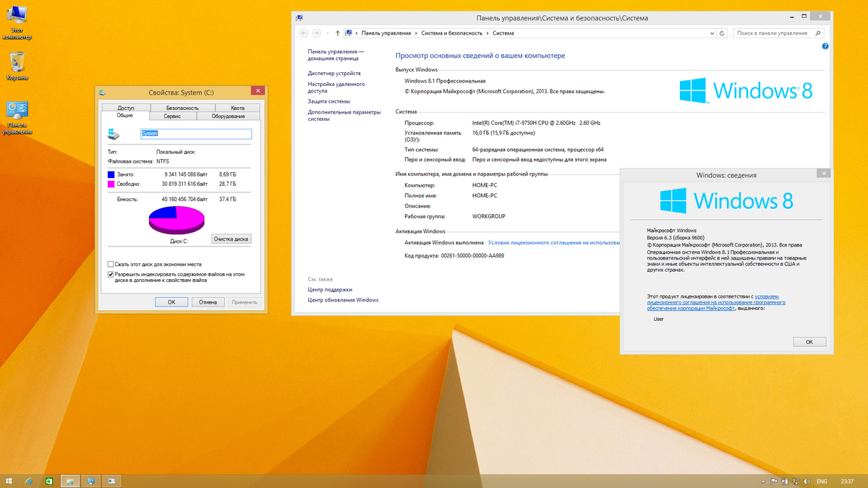The image size is (868, 488).
Task: Open recent pages dropdown next to forward arrow
Action: pos(327,33)
